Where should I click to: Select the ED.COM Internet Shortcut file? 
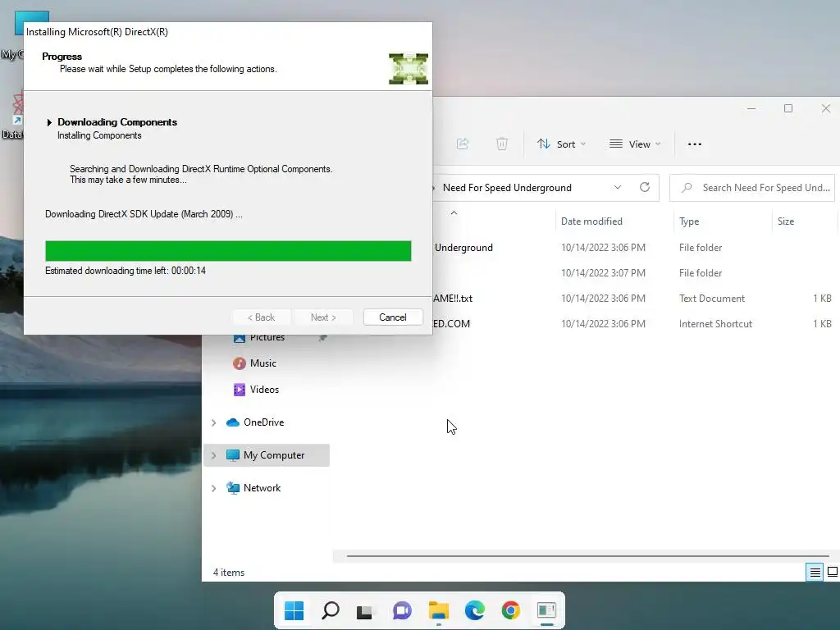click(634, 323)
